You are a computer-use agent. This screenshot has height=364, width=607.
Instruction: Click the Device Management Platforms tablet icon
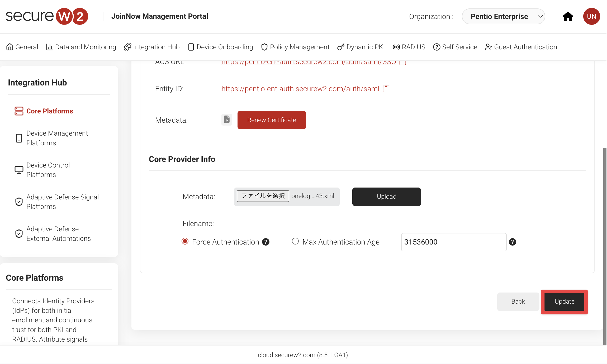coord(19,138)
